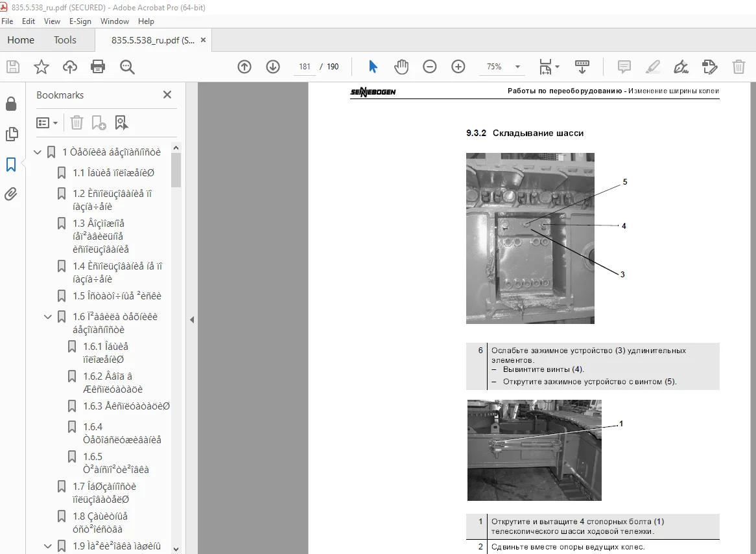Screen dimensions: 756x554
Task: Add the file to starred favorites
Action: pyautogui.click(x=41, y=67)
